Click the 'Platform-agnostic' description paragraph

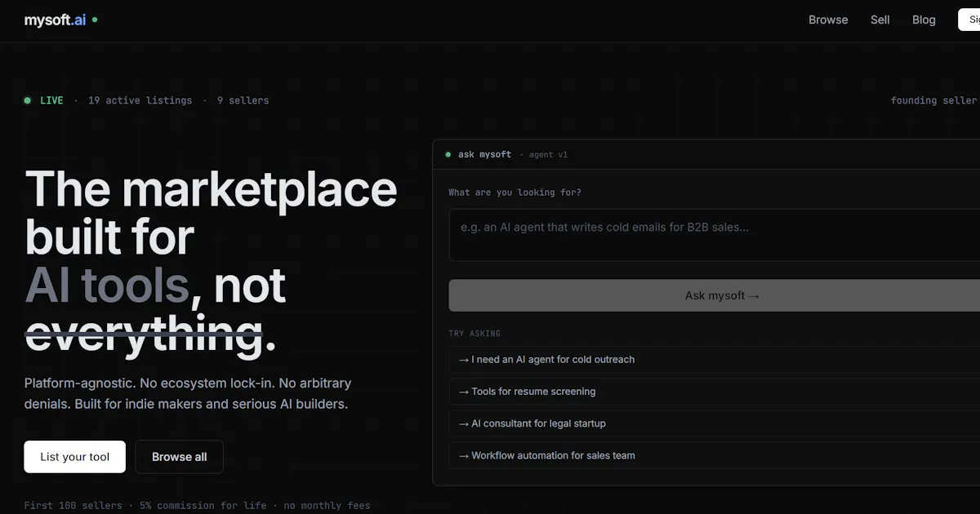point(188,393)
